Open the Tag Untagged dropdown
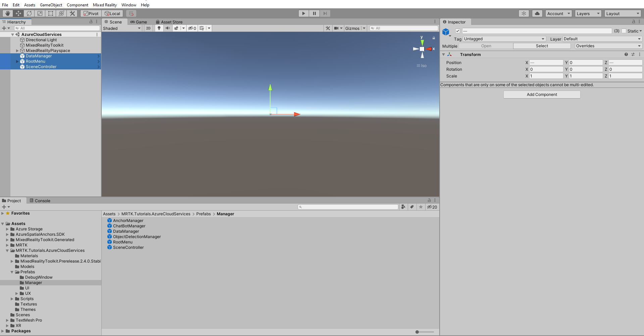This screenshot has width=644, height=336. (x=504, y=39)
